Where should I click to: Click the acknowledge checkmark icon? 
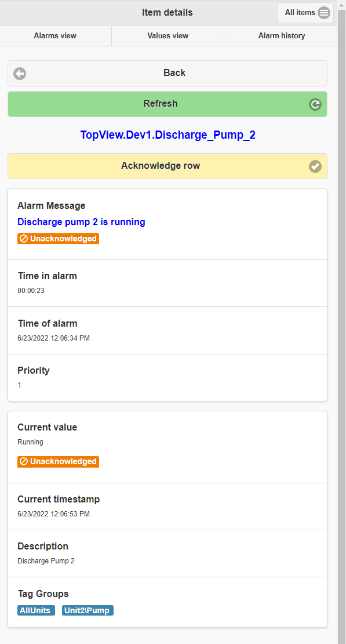click(315, 167)
